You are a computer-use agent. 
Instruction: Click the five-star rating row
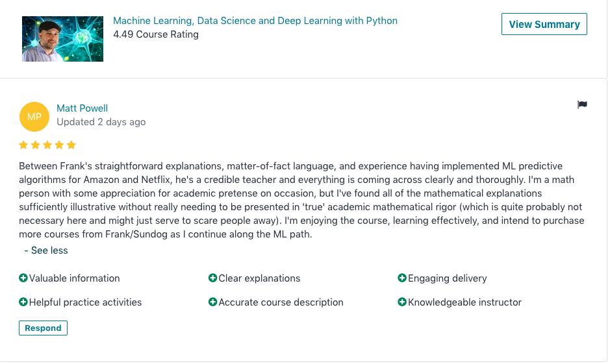pos(47,145)
